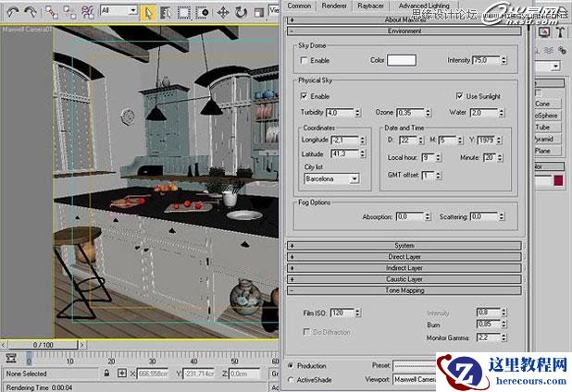The image size is (572, 392).
Task: Select the Bind to Space Warp tool
Action: point(88,12)
